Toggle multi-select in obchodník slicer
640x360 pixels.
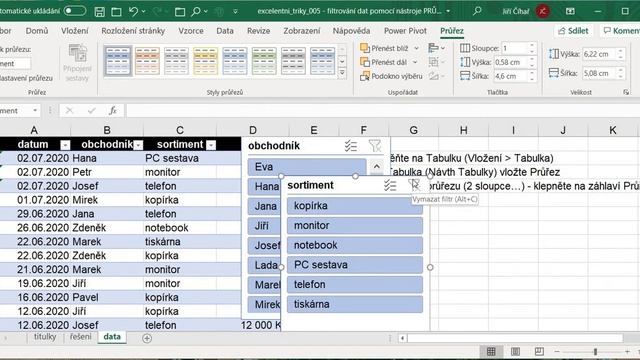pyautogui.click(x=351, y=146)
